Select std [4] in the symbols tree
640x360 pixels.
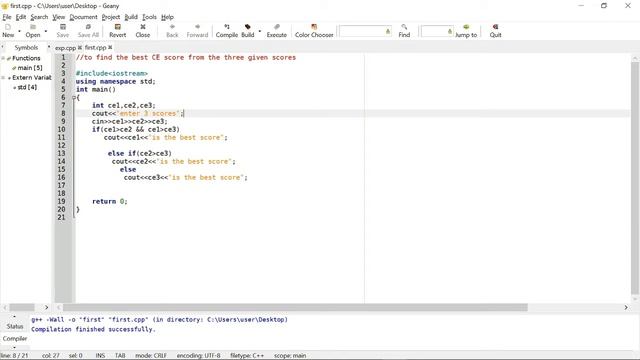pyautogui.click(x=27, y=87)
